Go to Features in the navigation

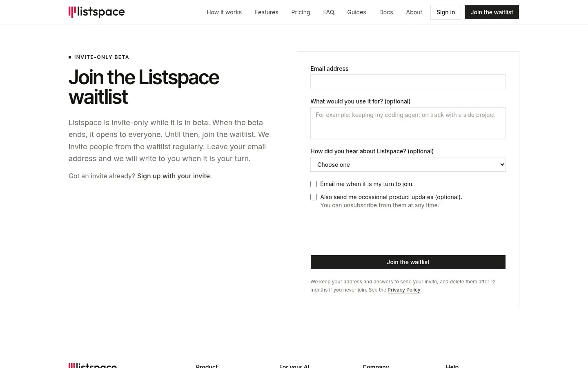click(x=266, y=12)
